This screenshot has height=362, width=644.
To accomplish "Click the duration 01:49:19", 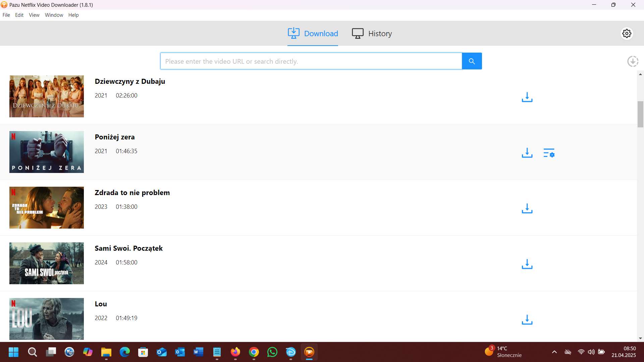I will pos(126,318).
